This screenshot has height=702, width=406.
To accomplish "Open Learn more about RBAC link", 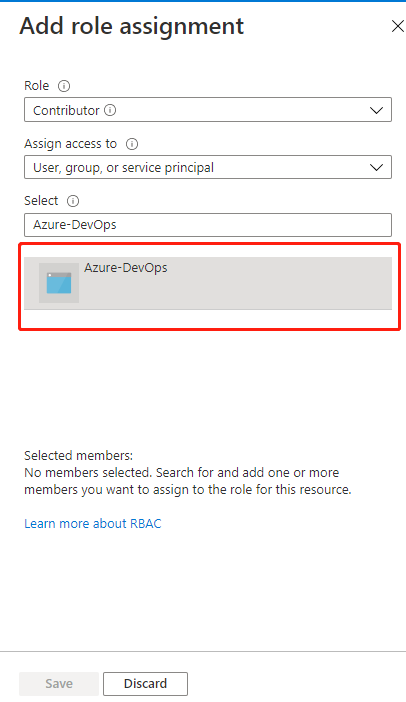I will 93,523.
